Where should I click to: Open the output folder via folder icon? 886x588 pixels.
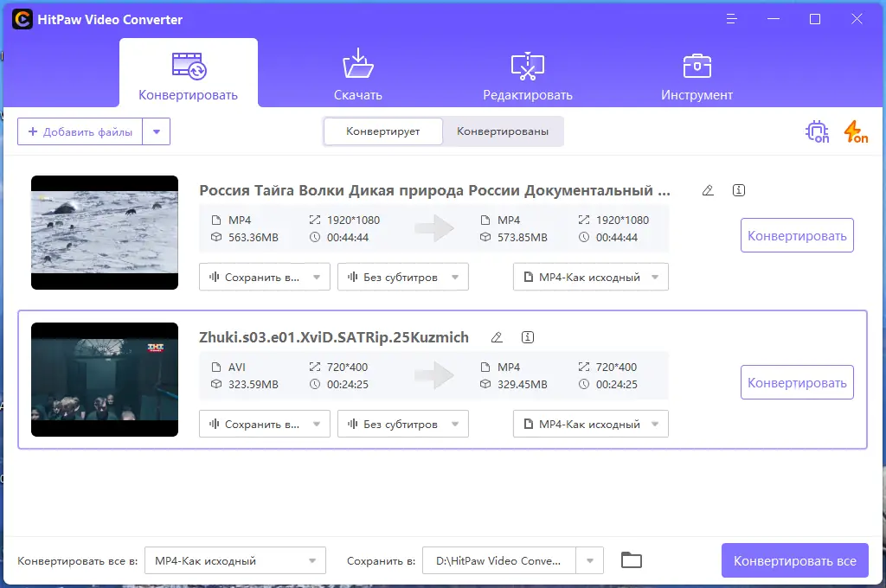point(631,560)
